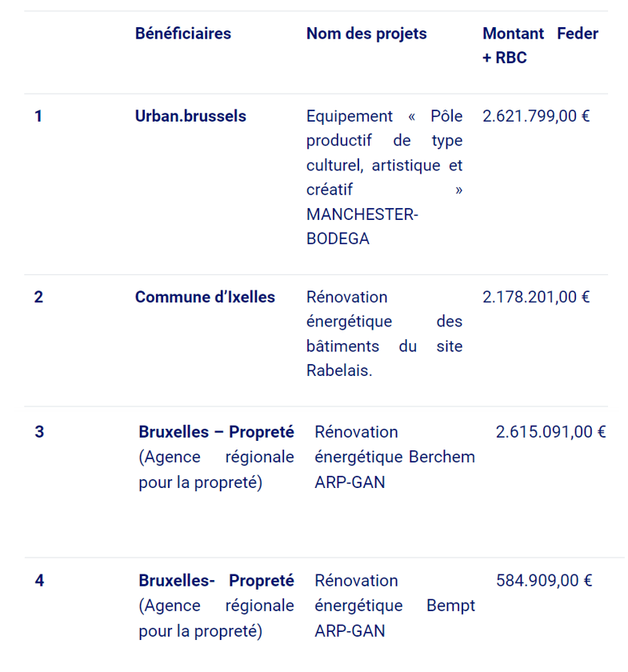Click the Montant Feder + RBC header
This screenshot has height=672, width=628.
540,46
